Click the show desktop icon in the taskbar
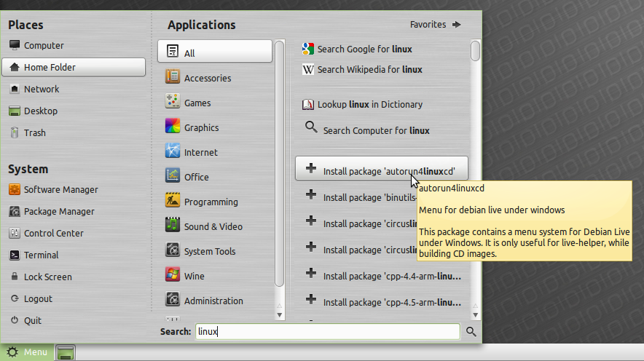This screenshot has width=644, height=361. [x=66, y=352]
